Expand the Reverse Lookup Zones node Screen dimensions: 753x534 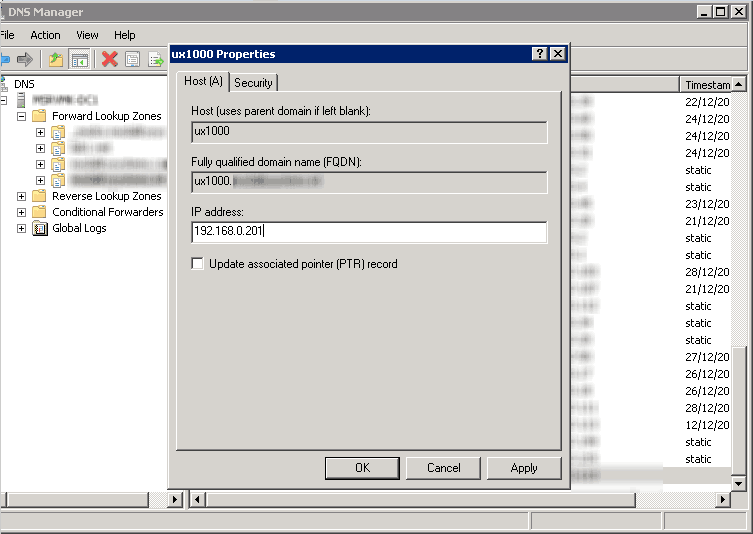click(x=22, y=196)
